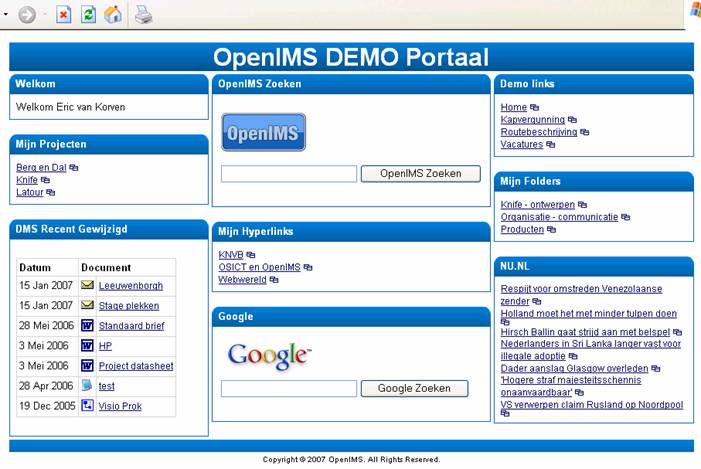Click the Word icon in the Project datasheet row
Screen dimensions: 701x469
point(87,366)
